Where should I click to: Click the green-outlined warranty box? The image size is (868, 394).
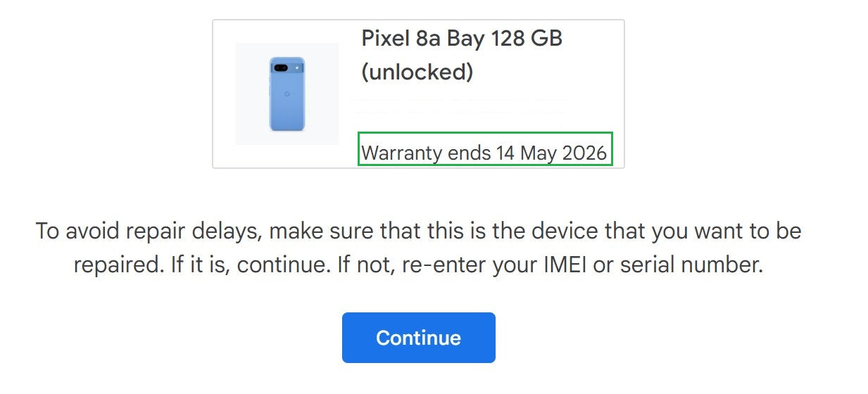485,148
